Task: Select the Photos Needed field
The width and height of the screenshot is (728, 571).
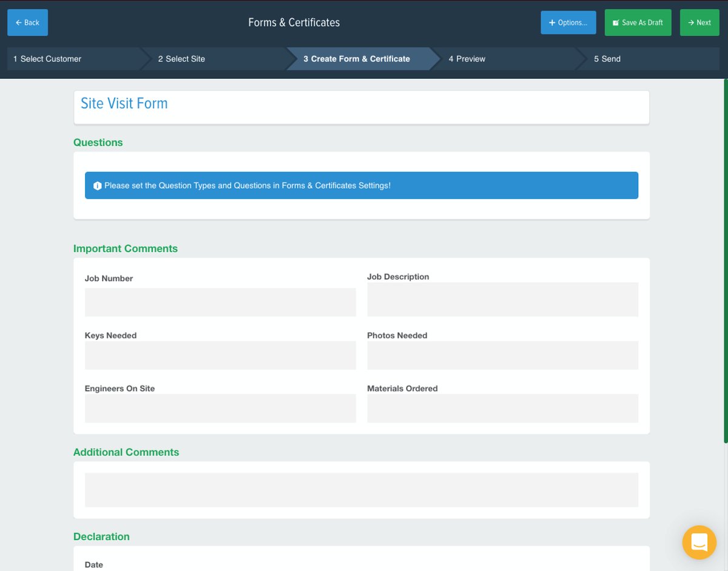Action: [x=502, y=356]
